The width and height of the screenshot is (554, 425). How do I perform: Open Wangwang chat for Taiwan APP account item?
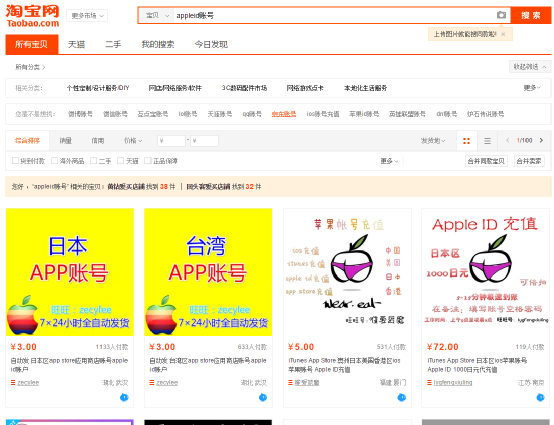263,397
